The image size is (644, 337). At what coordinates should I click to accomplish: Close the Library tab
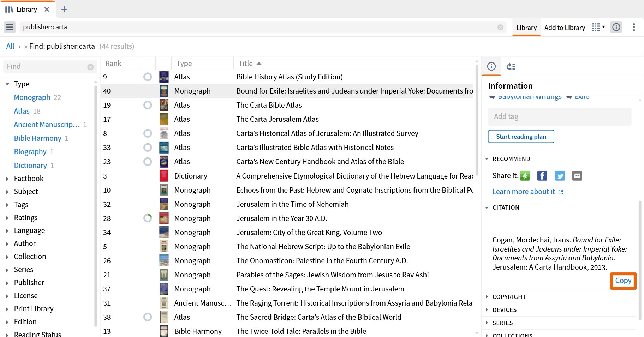[47, 10]
